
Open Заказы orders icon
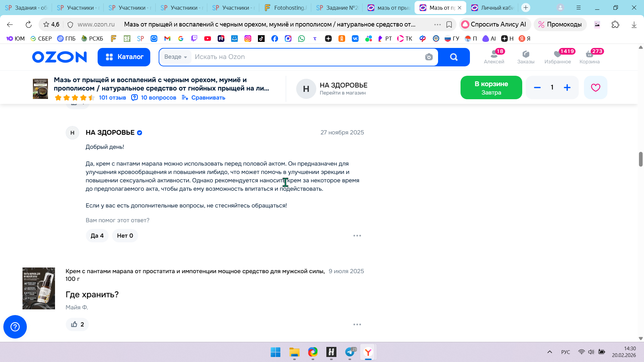coord(526,57)
